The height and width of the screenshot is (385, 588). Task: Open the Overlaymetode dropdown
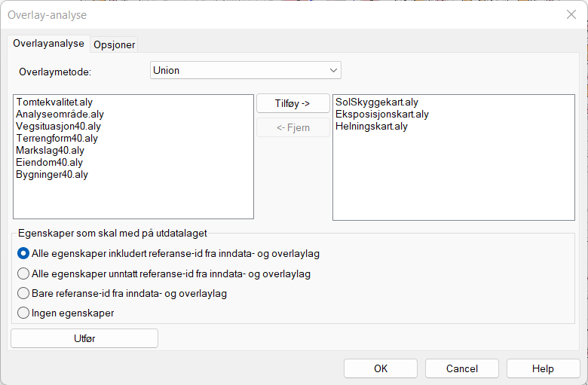pyautogui.click(x=246, y=70)
